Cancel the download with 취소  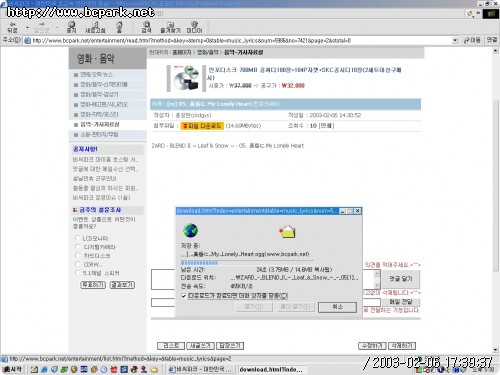point(337,307)
